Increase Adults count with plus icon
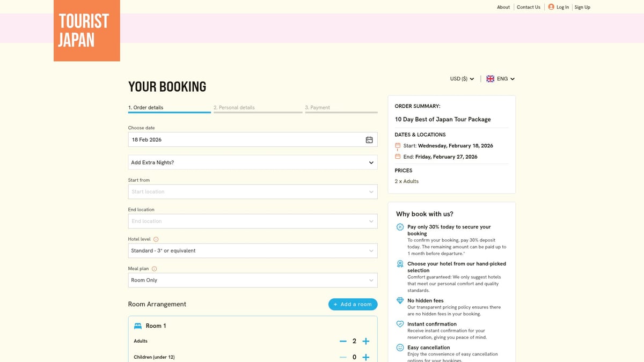The width and height of the screenshot is (644, 362). tap(366, 341)
